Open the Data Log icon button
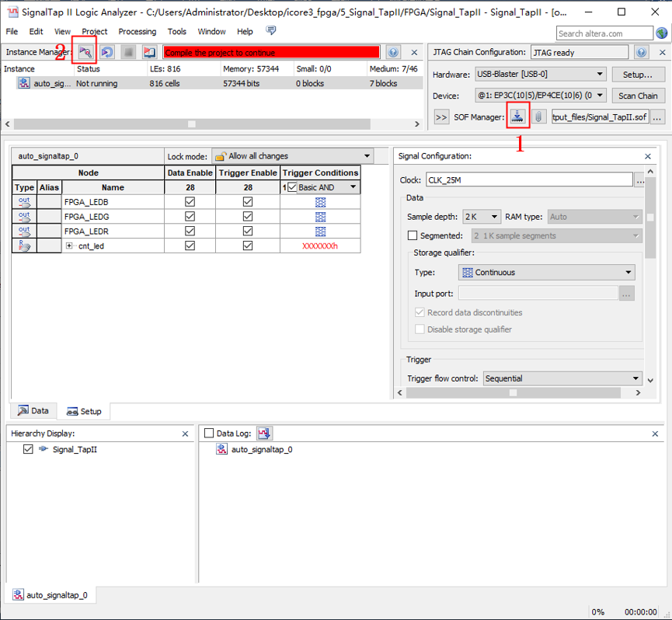The image size is (672, 620). click(264, 434)
